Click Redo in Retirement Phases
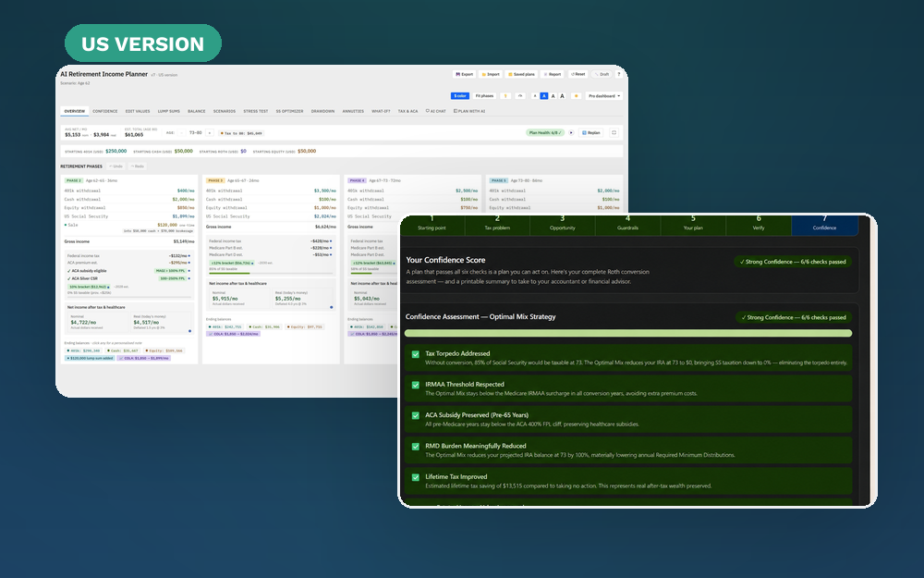This screenshot has height=578, width=924. pos(138,166)
